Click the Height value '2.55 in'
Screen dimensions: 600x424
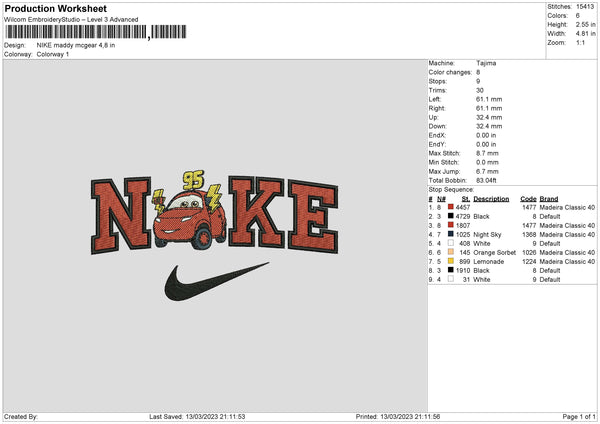pyautogui.click(x=585, y=24)
